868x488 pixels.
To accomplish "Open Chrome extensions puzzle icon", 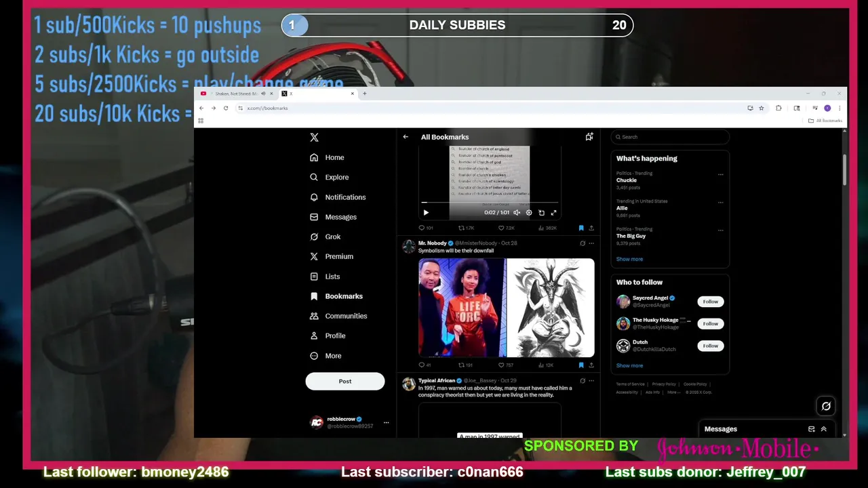I will [778, 108].
